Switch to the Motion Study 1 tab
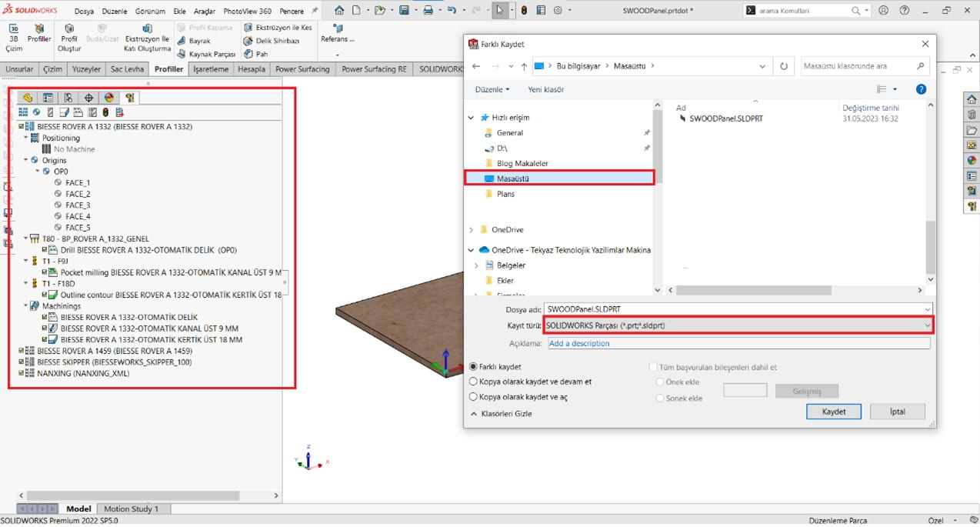The width and height of the screenshot is (980, 527). click(132, 509)
